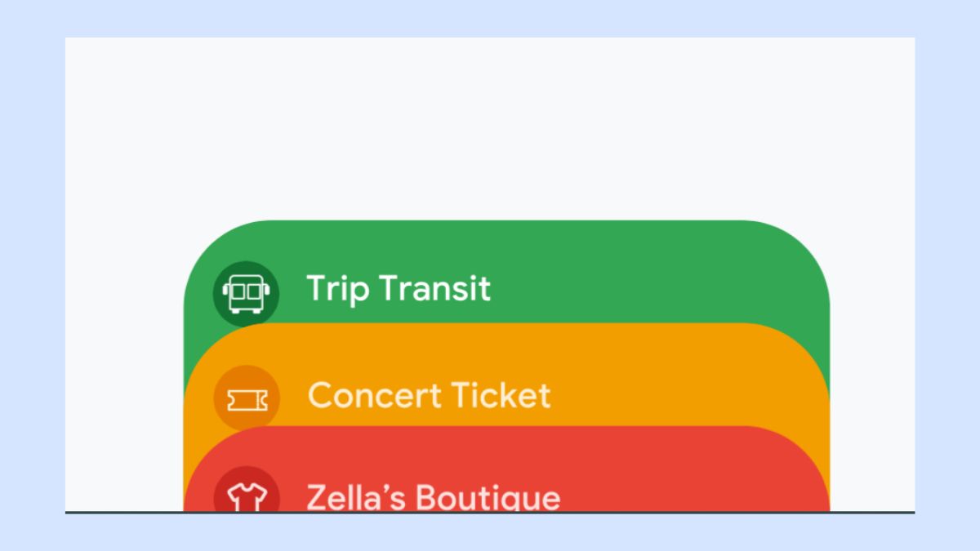
Task: Tap the ticket icon on Concert Ticket
Action: click(247, 398)
